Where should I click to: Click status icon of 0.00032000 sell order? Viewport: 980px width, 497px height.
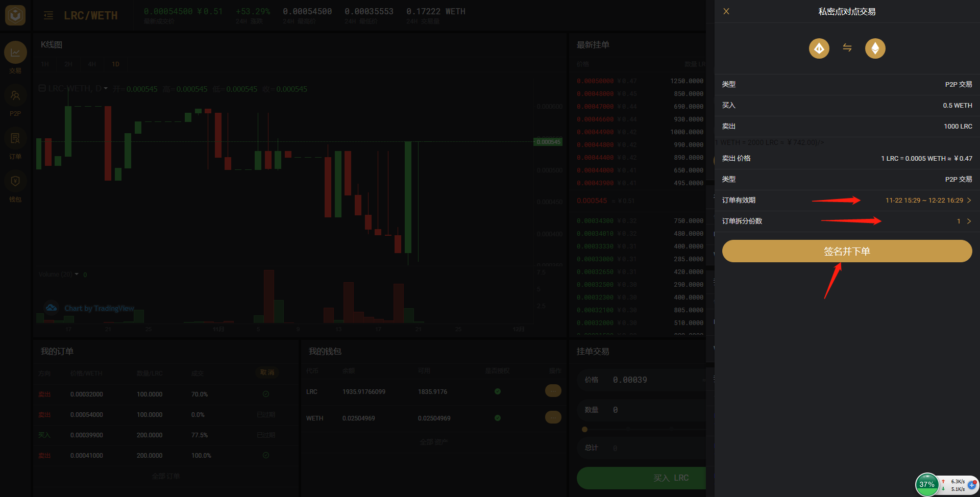click(266, 394)
